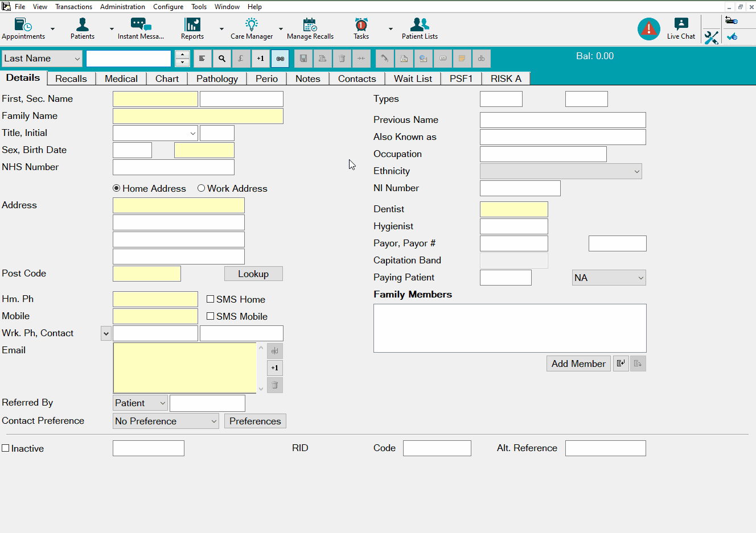756x533 pixels.
Task: Click the Dentist input field
Action: pos(514,209)
